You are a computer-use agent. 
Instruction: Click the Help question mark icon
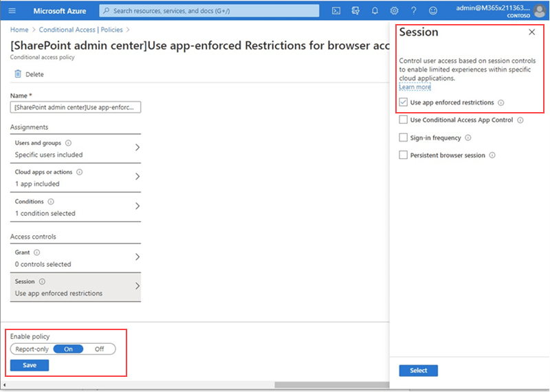413,10
